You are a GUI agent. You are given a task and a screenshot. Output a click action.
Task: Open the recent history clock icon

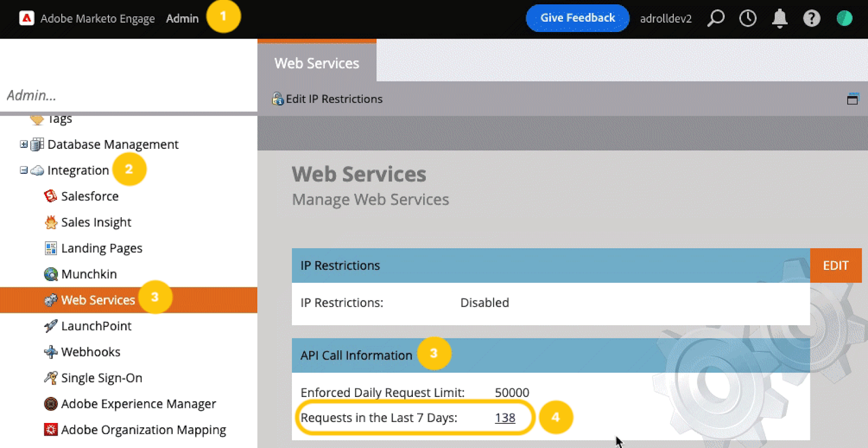(748, 18)
